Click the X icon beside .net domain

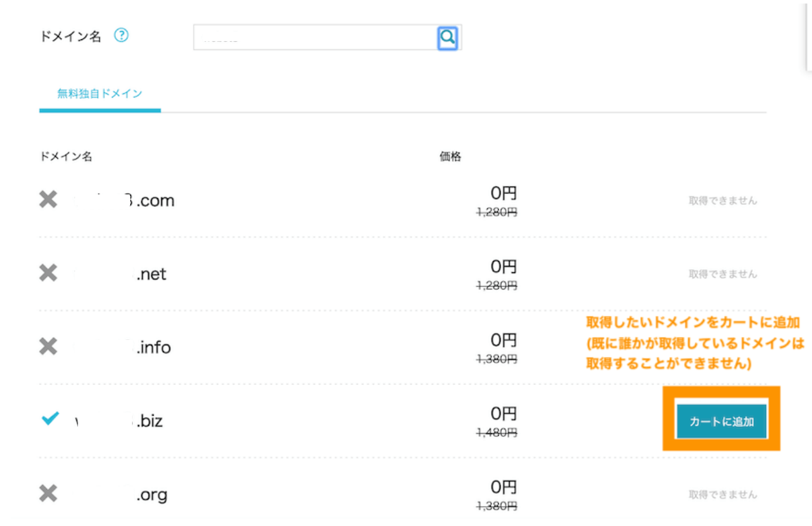coord(48,273)
